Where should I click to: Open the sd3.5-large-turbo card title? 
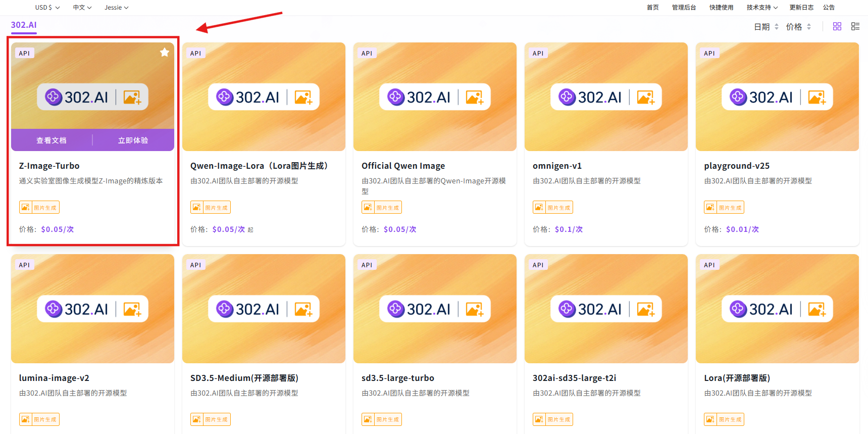[x=398, y=378]
